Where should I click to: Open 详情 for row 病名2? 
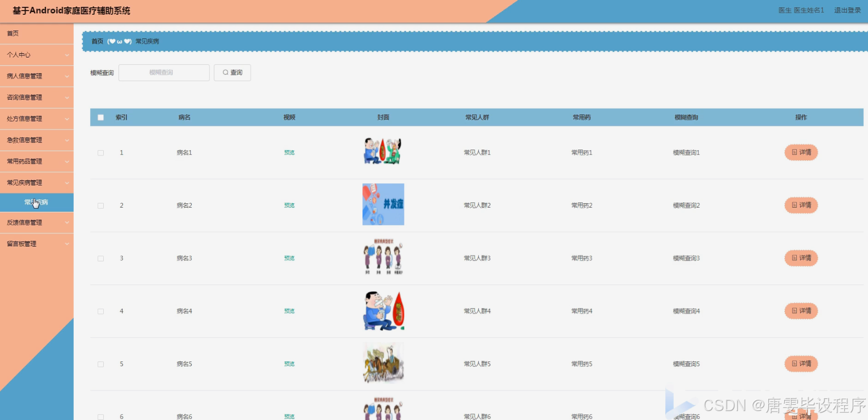(801, 205)
